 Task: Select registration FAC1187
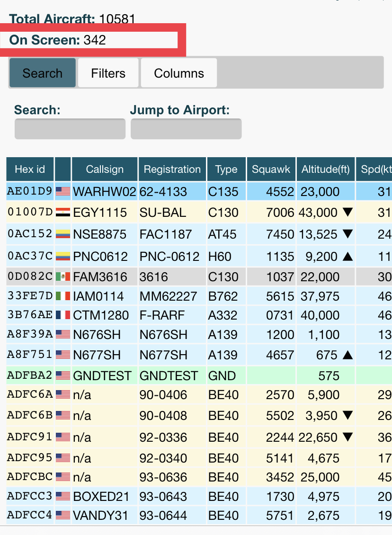[x=166, y=234]
